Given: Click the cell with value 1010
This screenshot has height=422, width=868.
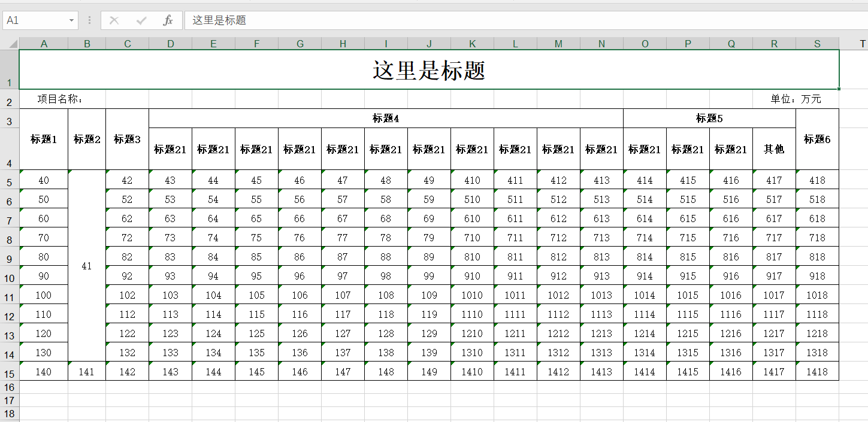Looking at the screenshot, I should click(x=473, y=295).
